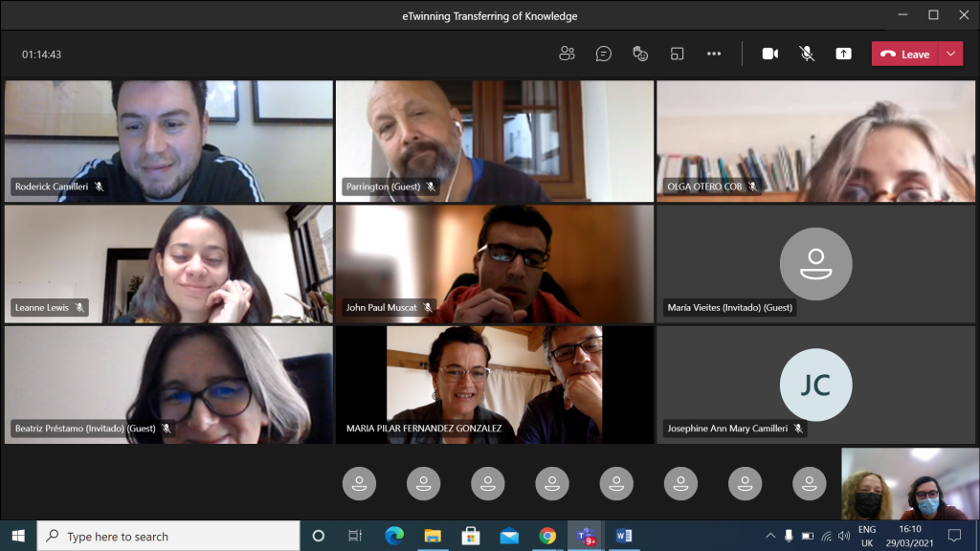Open Word from the taskbar
Image resolution: width=980 pixels, height=551 pixels.
pos(622,536)
